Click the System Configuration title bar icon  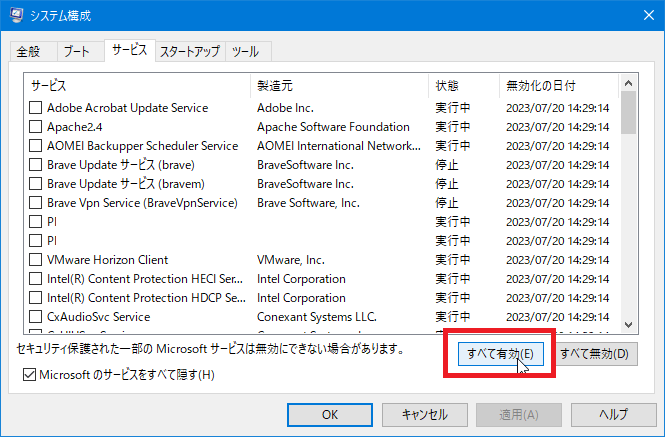16,16
